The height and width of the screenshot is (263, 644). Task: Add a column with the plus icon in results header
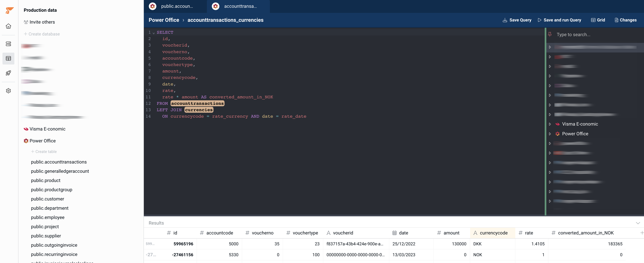point(642,233)
